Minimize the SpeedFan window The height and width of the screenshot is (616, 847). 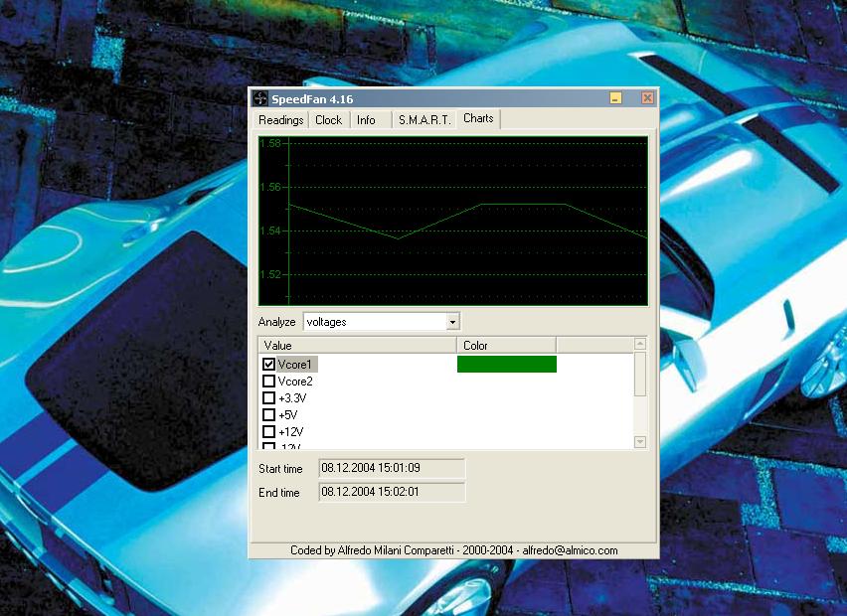[x=615, y=97]
